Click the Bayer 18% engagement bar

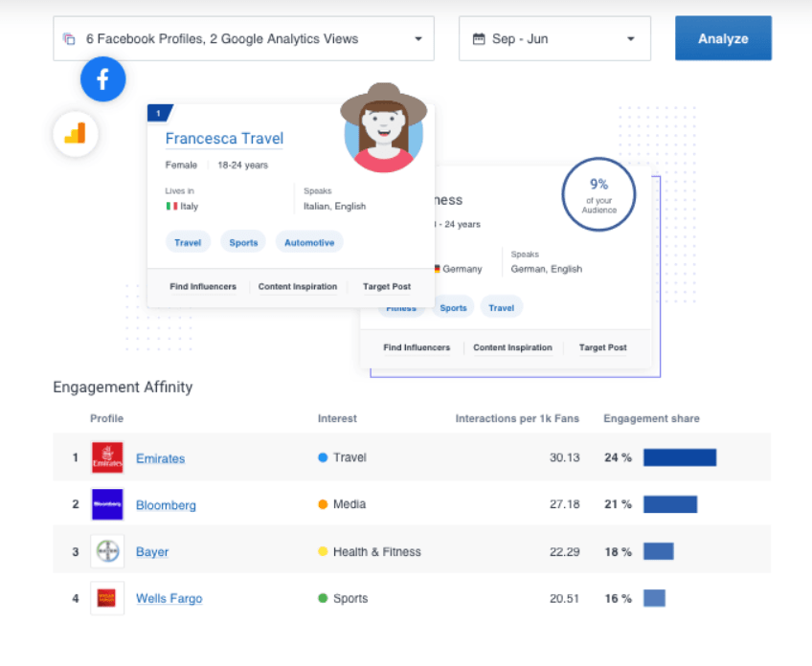click(659, 551)
